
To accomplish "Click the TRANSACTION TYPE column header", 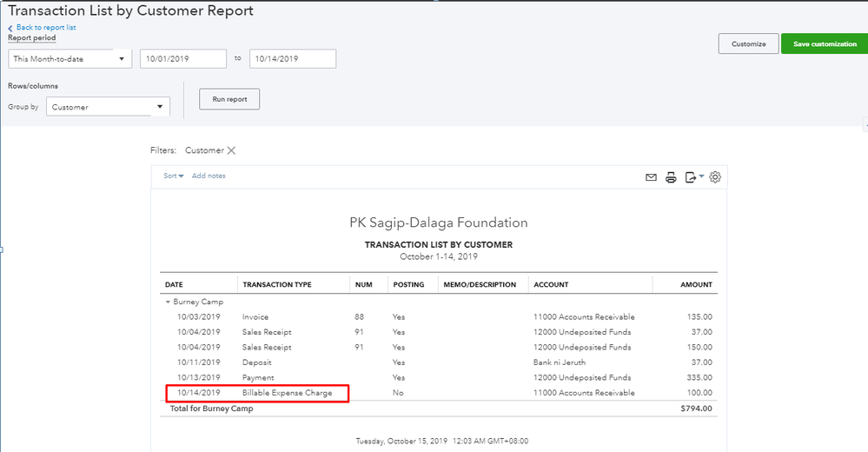I will (276, 284).
